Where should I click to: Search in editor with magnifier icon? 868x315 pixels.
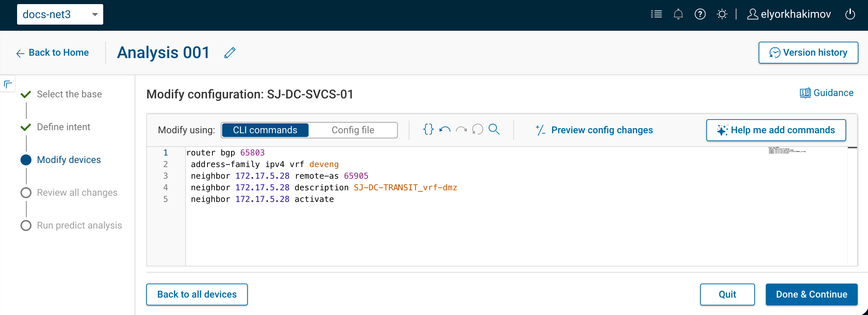click(x=494, y=129)
